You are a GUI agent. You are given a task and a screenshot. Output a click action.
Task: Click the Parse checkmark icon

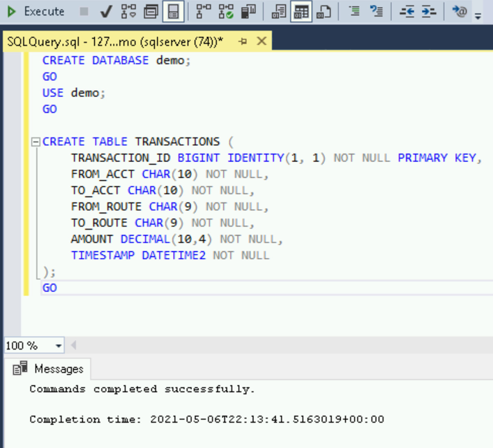(106, 12)
